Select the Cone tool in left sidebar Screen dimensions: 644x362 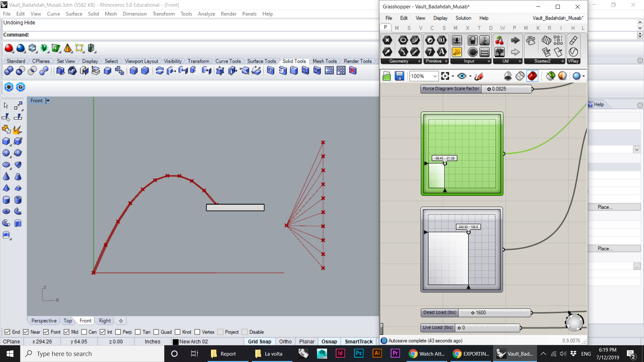pyautogui.click(x=6, y=176)
